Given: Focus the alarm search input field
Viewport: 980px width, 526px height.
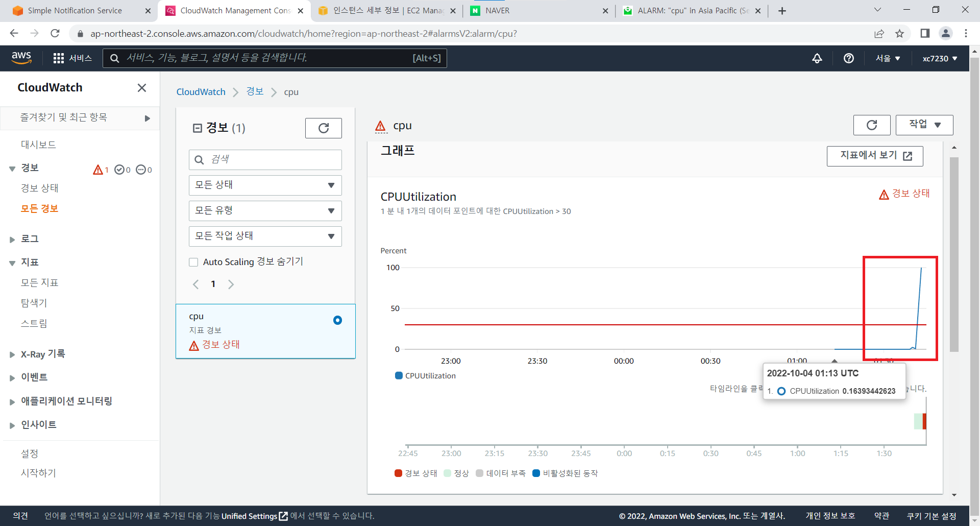Looking at the screenshot, I should (265, 160).
